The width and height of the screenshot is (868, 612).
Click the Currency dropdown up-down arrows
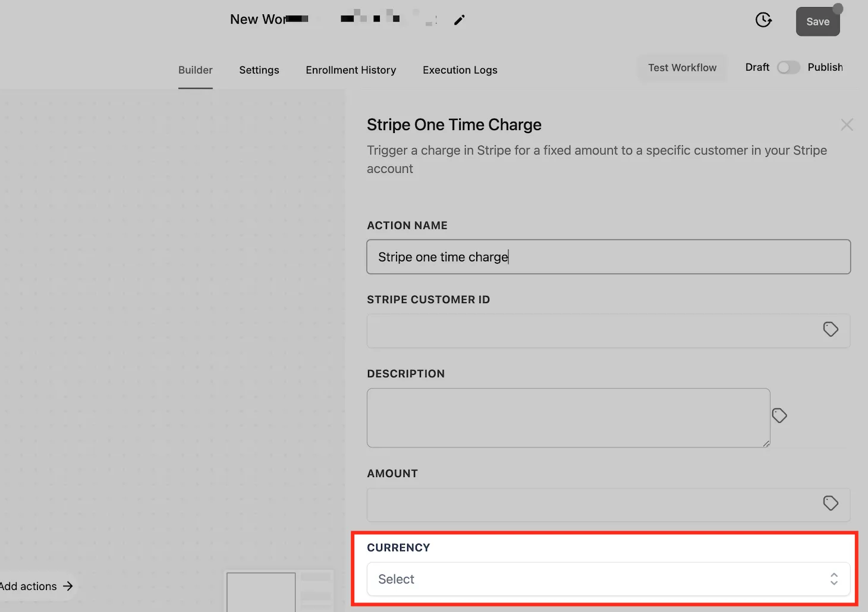834,579
